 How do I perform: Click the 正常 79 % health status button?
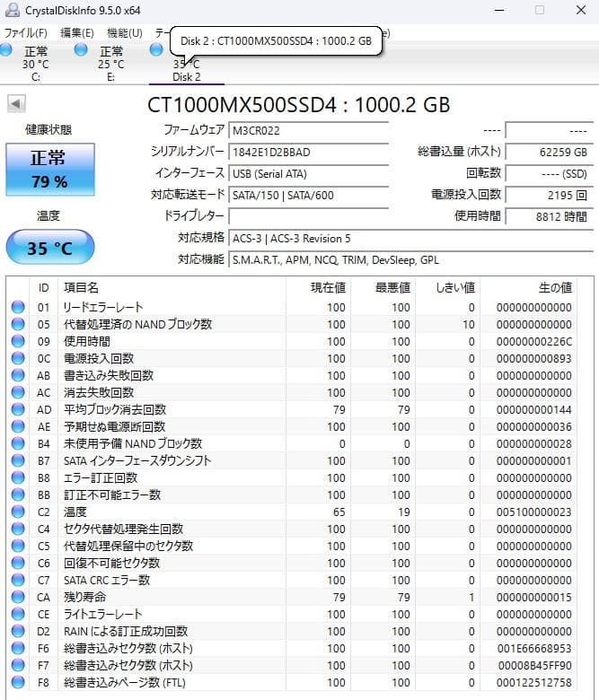coord(50,170)
